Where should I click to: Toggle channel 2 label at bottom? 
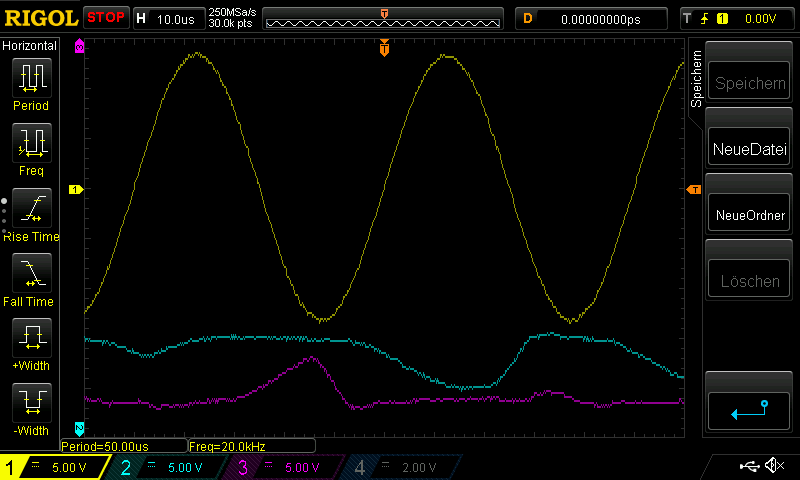point(126,467)
